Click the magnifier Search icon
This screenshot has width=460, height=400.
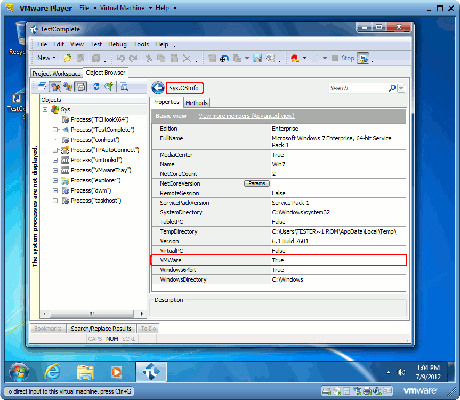392,88
